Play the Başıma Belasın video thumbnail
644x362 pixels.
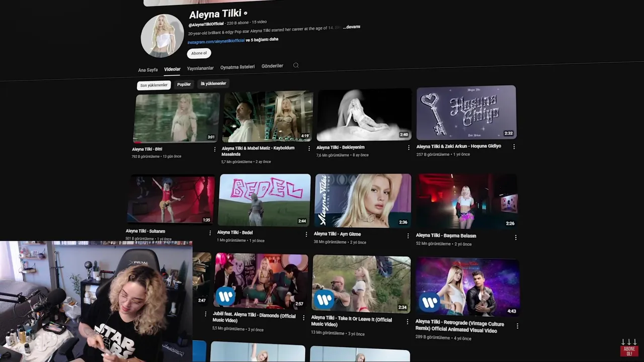pos(467,202)
